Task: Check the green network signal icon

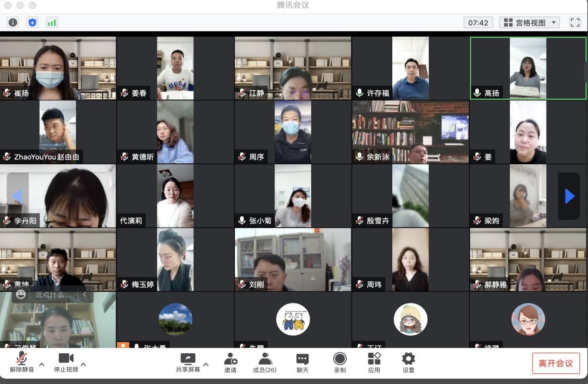Action: tap(52, 22)
